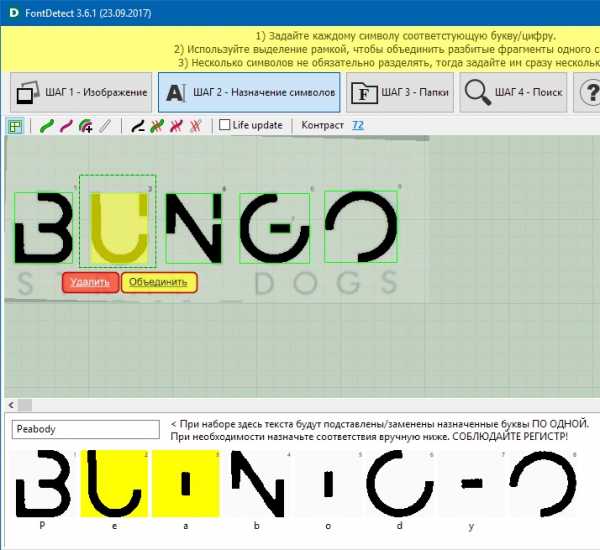
Task: Enable the Life update checkbox
Action: [x=225, y=125]
